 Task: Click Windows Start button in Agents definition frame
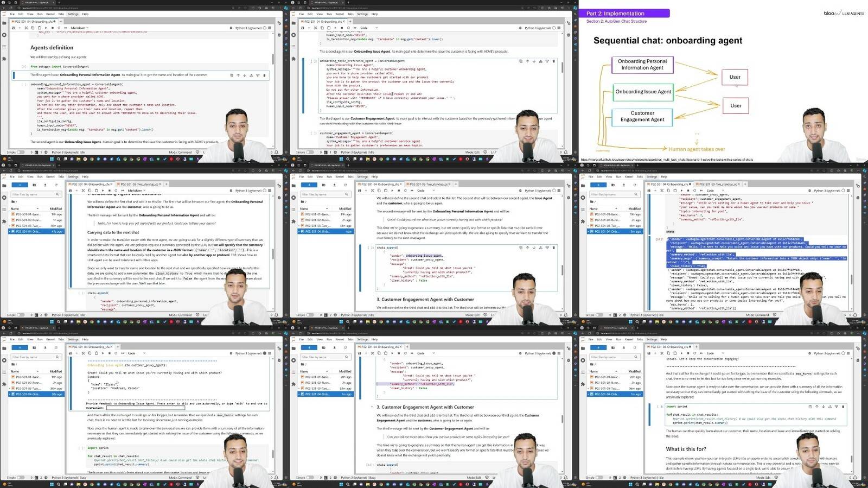[52, 159]
